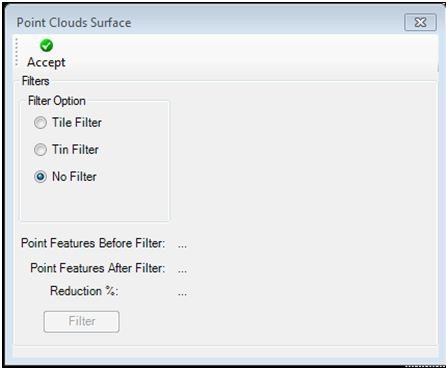Click the Filters group heading
The height and width of the screenshot is (369, 446).
pos(35,81)
